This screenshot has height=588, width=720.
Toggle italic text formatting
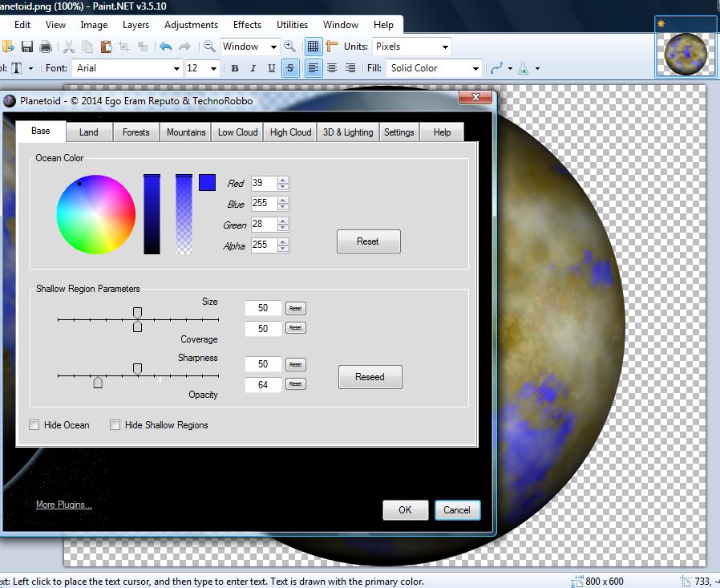[x=253, y=68]
